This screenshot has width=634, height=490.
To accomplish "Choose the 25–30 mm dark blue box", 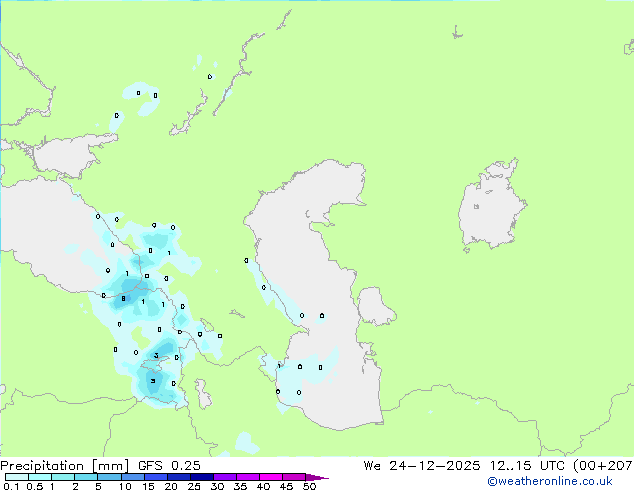I will tap(202, 477).
